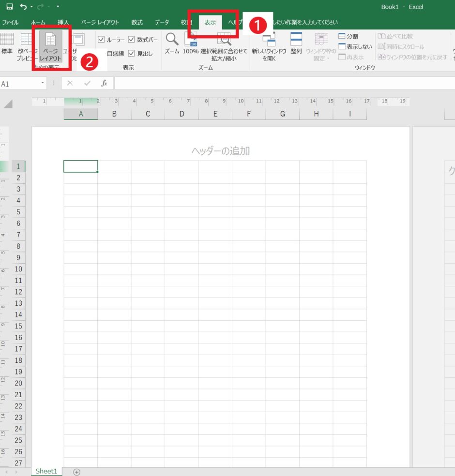Viewport: 455px width, 476px height.
Task: Open the Name Box dropdown
Action: click(42, 83)
